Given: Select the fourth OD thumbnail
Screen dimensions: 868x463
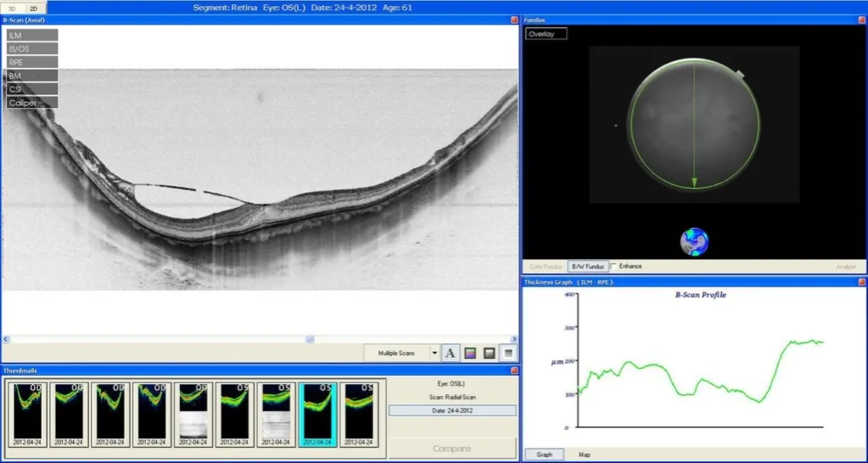Looking at the screenshot, I should point(152,415).
